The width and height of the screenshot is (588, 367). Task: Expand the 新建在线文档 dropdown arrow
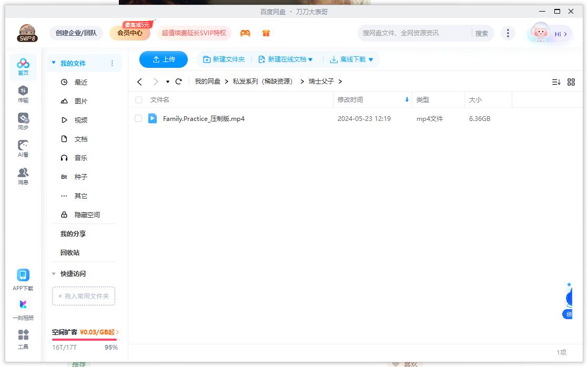click(x=310, y=60)
